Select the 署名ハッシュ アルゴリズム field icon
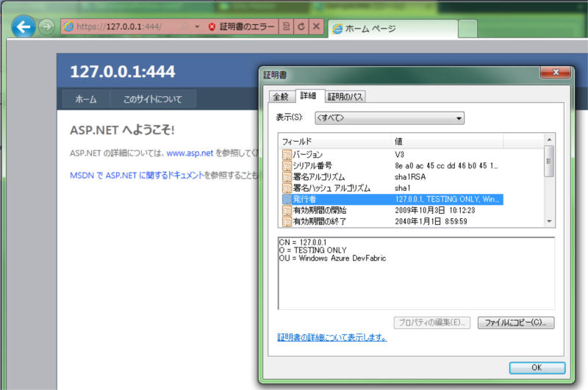Screen dimensions: 588x390 [x=287, y=188]
